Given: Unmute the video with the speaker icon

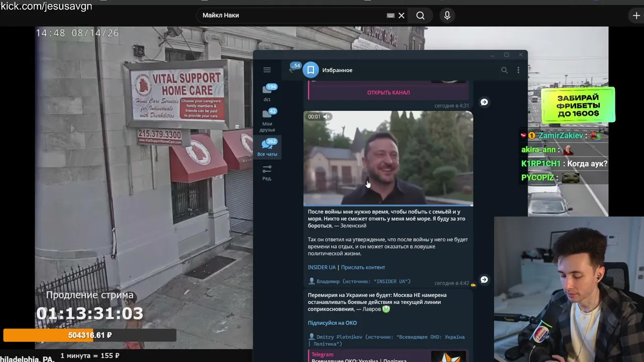Looking at the screenshot, I should [x=327, y=117].
